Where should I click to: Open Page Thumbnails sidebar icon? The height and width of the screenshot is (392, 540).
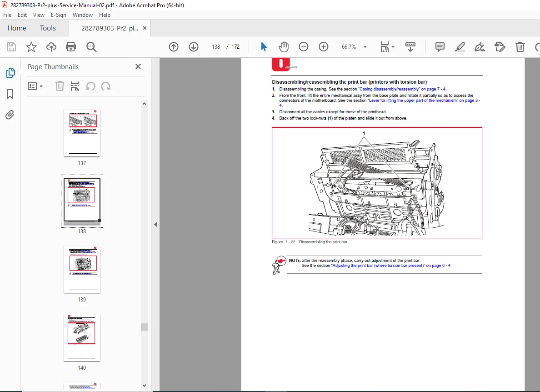click(x=10, y=73)
